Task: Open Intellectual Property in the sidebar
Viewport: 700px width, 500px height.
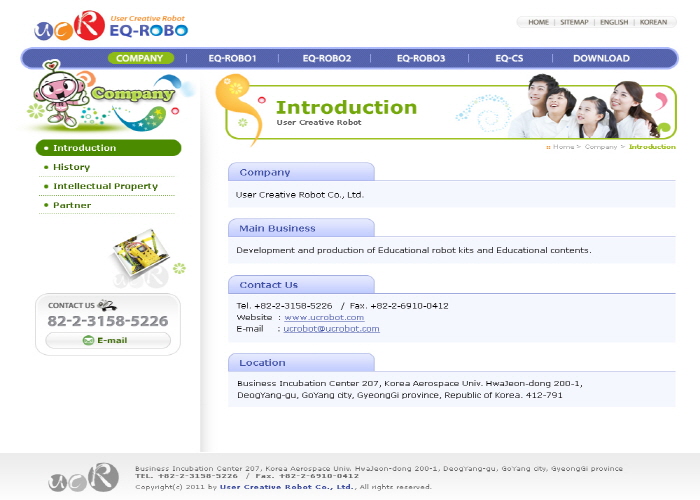Action: pos(105,186)
